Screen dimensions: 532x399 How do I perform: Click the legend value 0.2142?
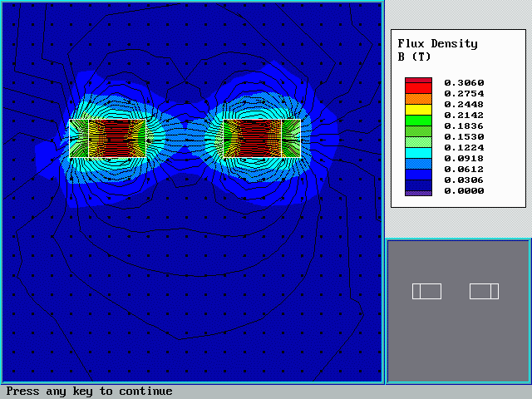pos(464,116)
